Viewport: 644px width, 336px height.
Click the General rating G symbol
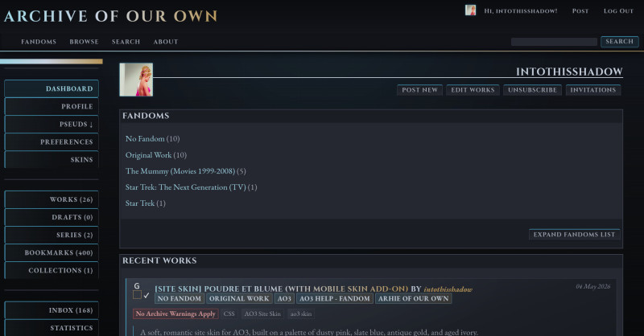coord(137,286)
